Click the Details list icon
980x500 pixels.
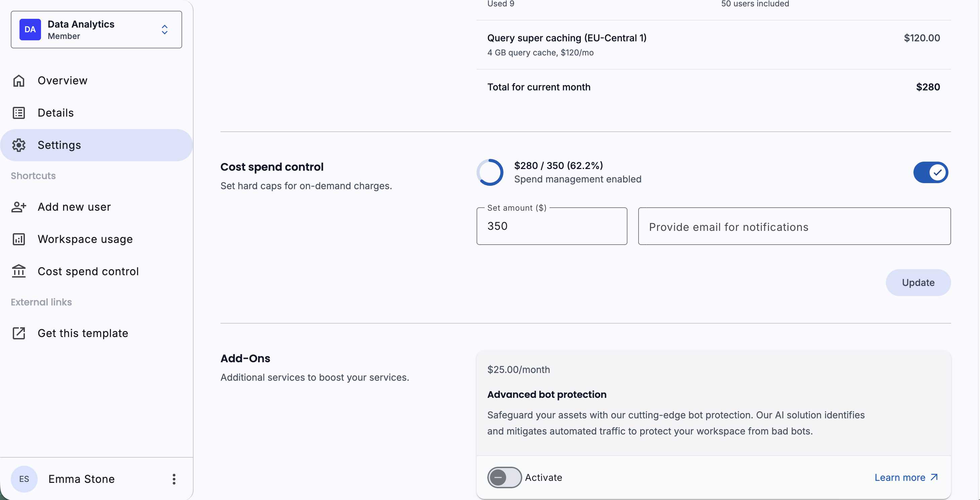18,113
